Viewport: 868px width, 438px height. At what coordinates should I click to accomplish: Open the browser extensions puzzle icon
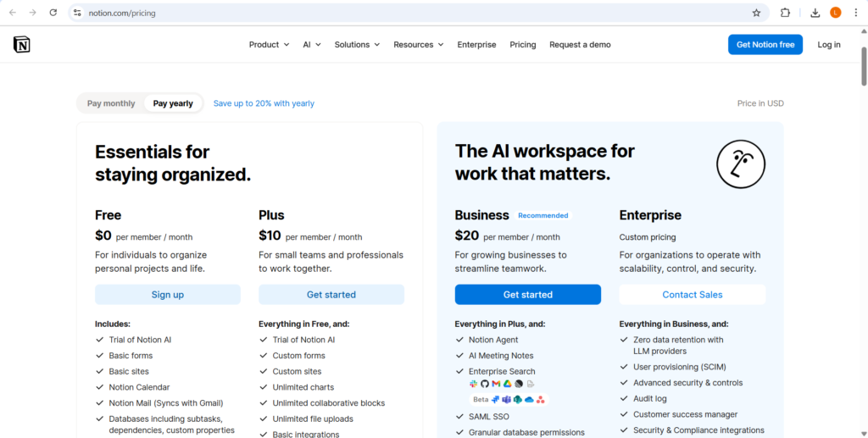(785, 13)
